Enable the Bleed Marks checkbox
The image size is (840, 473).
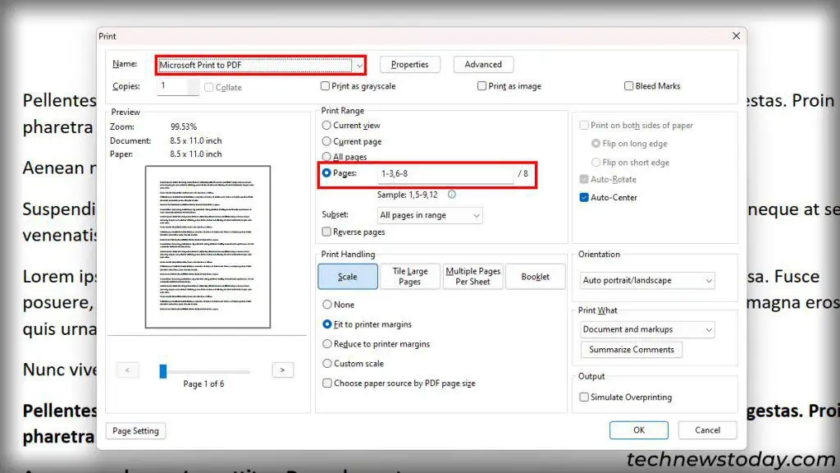[628, 87]
